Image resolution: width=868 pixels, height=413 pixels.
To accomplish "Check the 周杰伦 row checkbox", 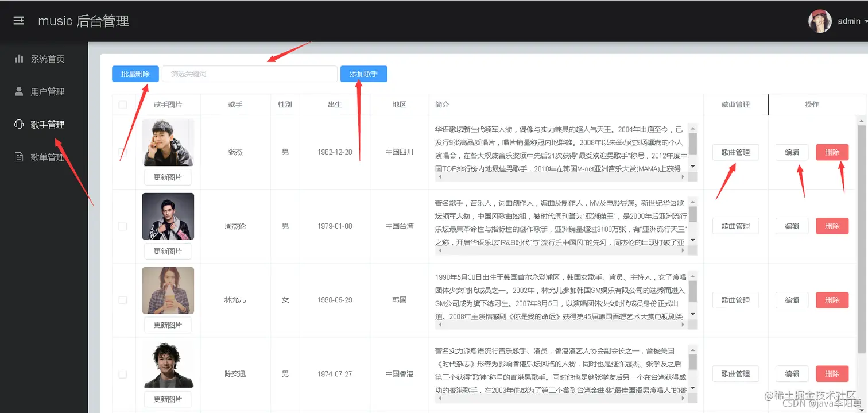I will pos(122,226).
